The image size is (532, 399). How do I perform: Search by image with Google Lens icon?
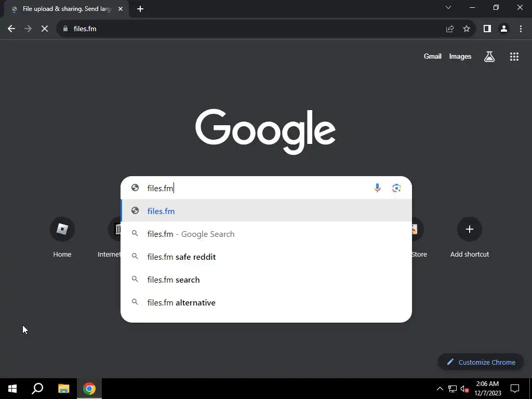click(396, 188)
